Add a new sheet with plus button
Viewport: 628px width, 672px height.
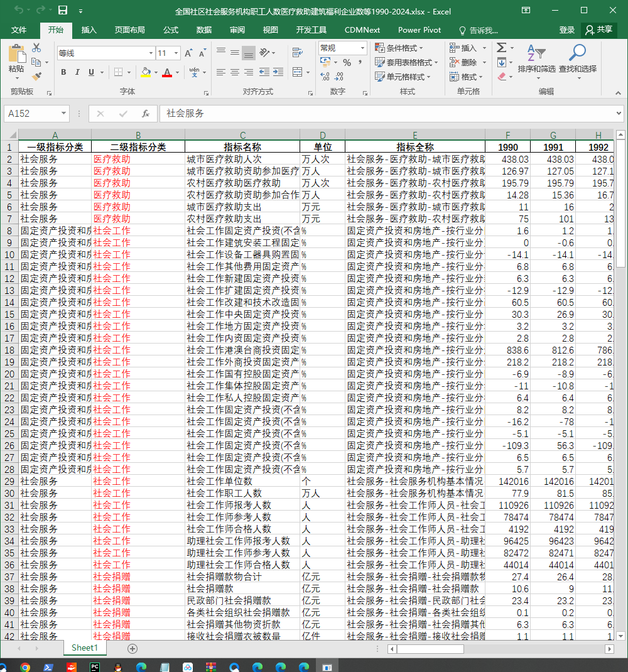point(133,648)
